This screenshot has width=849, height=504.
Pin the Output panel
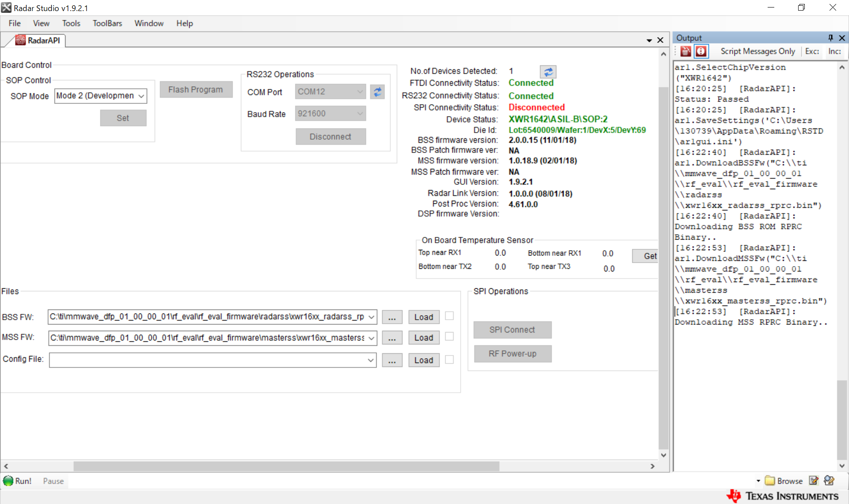[830, 38]
